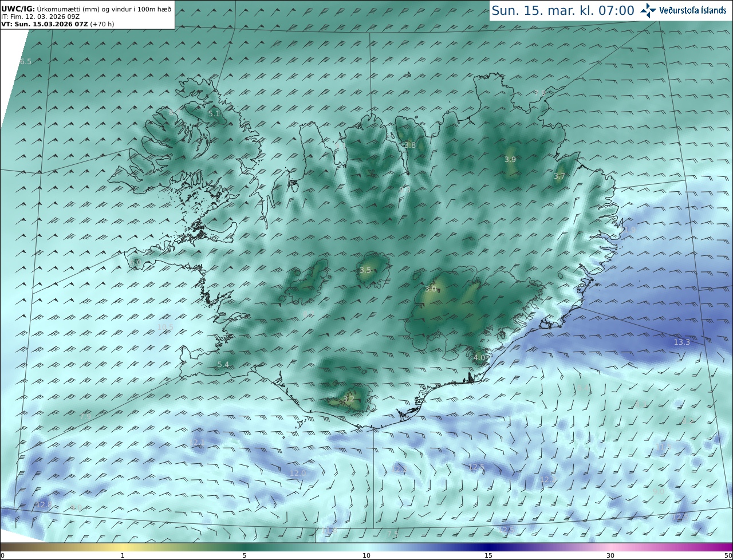
Task: Click the 5.4 value near Reykjanes
Action: point(223,364)
